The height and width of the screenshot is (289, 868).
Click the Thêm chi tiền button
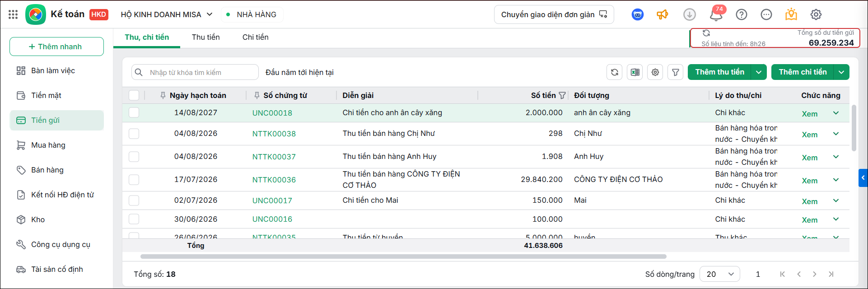tap(803, 72)
